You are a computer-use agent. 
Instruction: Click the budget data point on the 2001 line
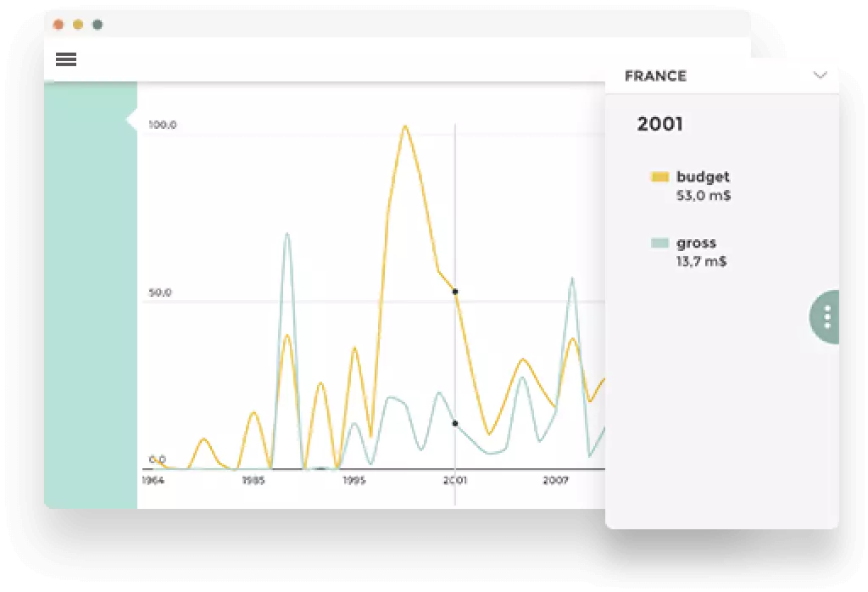(x=455, y=292)
